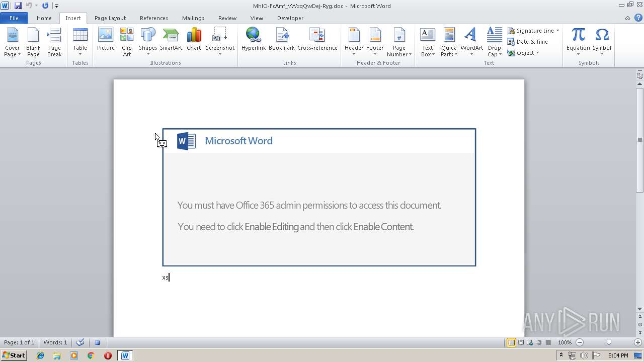
Task: Expand the Signature Line dropdown arrow
Action: point(557,31)
